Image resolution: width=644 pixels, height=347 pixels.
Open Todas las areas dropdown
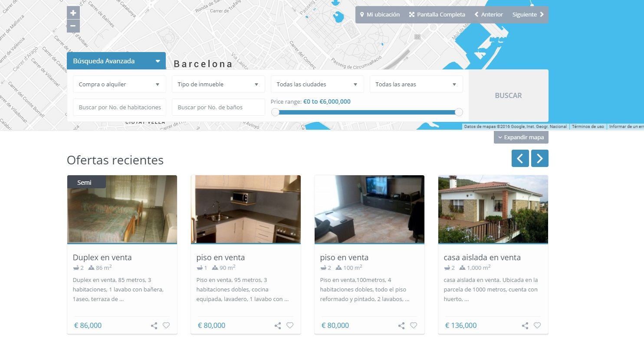pos(416,84)
